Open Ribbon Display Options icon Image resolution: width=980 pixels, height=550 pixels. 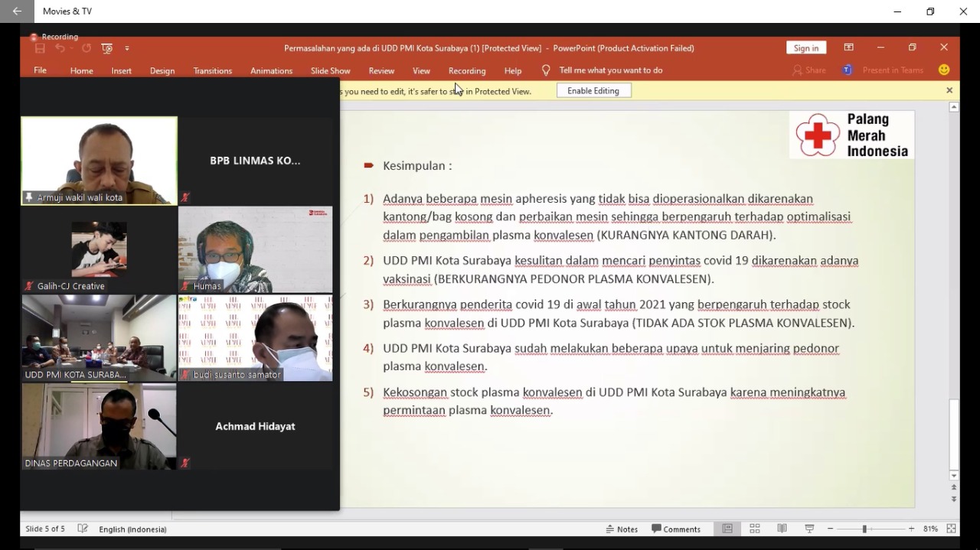pos(848,47)
